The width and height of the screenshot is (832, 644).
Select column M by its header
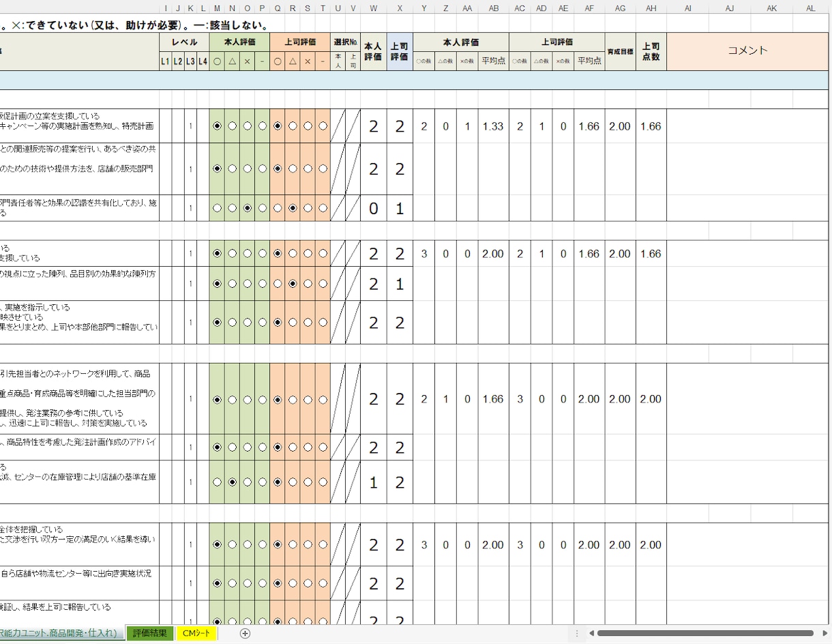217,8
